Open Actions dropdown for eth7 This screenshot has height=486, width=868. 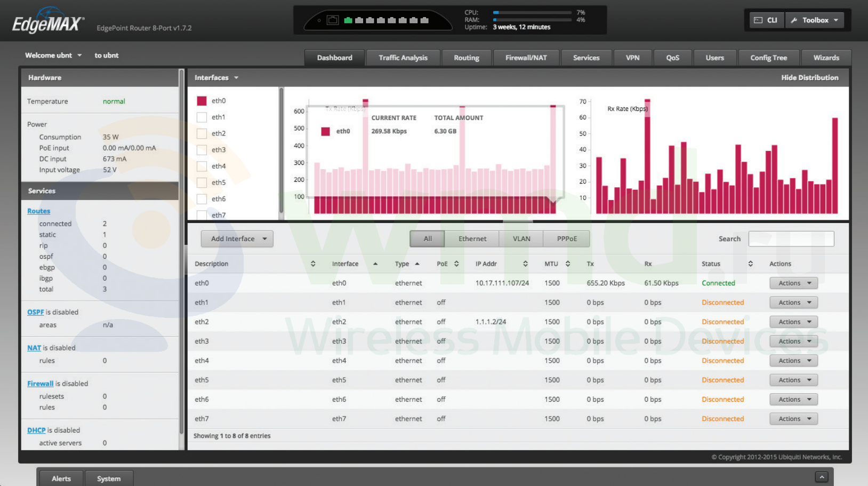click(x=794, y=419)
